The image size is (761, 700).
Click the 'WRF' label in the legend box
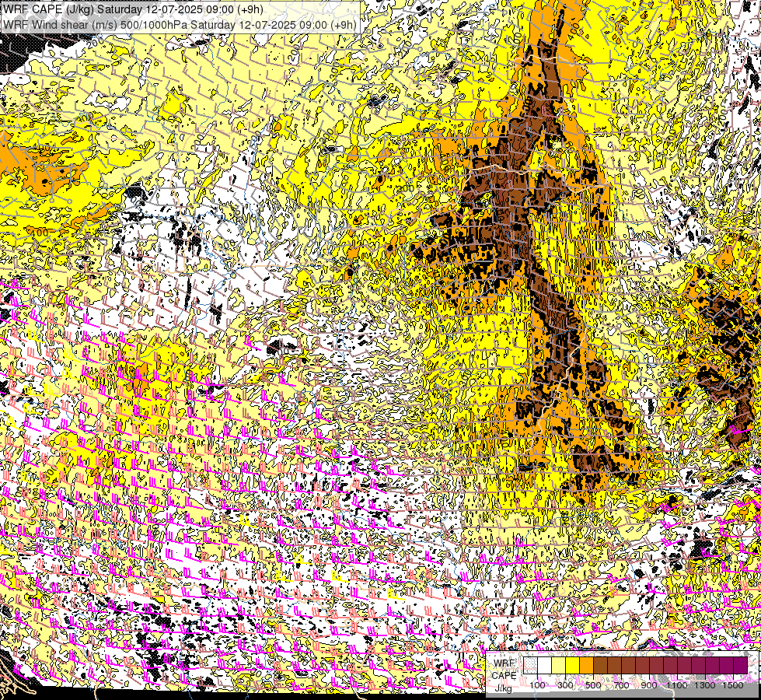tap(504, 663)
